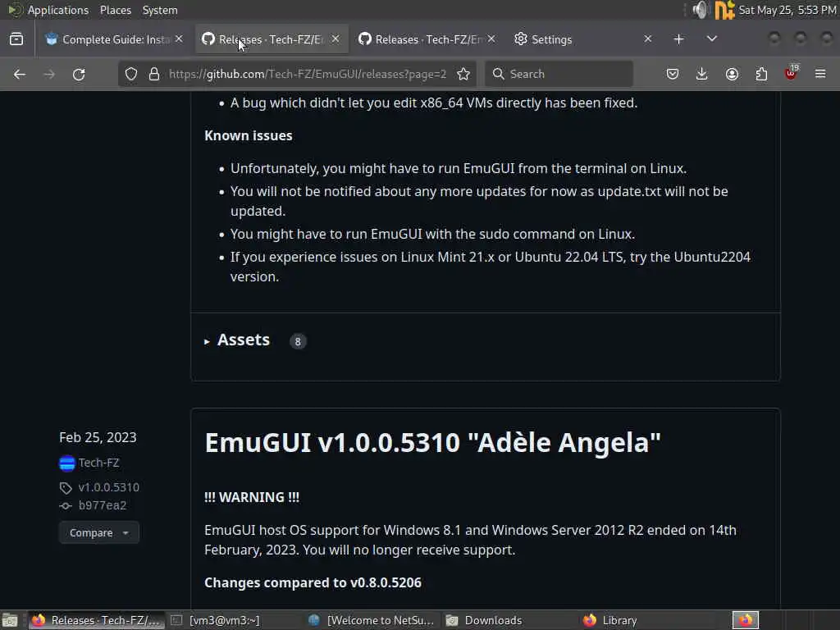Bookmark this page with the star
Image resolution: width=840 pixels, height=630 pixels.
click(463, 74)
